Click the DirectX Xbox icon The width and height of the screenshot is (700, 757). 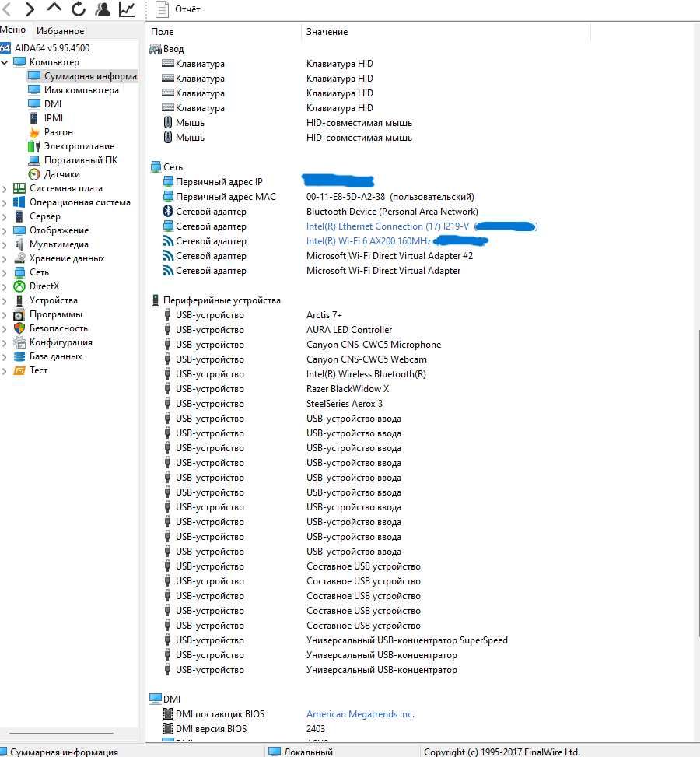click(x=19, y=286)
